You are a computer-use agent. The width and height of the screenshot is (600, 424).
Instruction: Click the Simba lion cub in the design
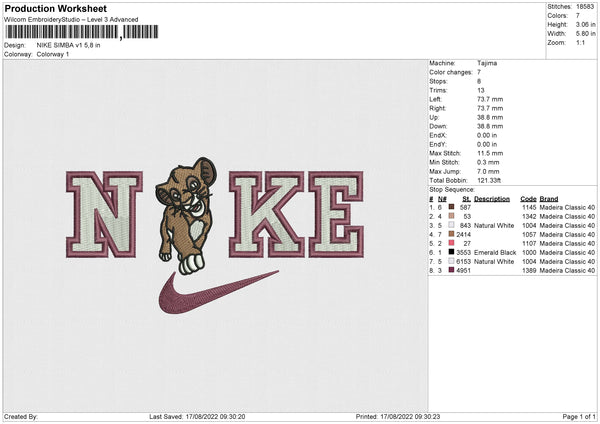pyautogui.click(x=186, y=216)
